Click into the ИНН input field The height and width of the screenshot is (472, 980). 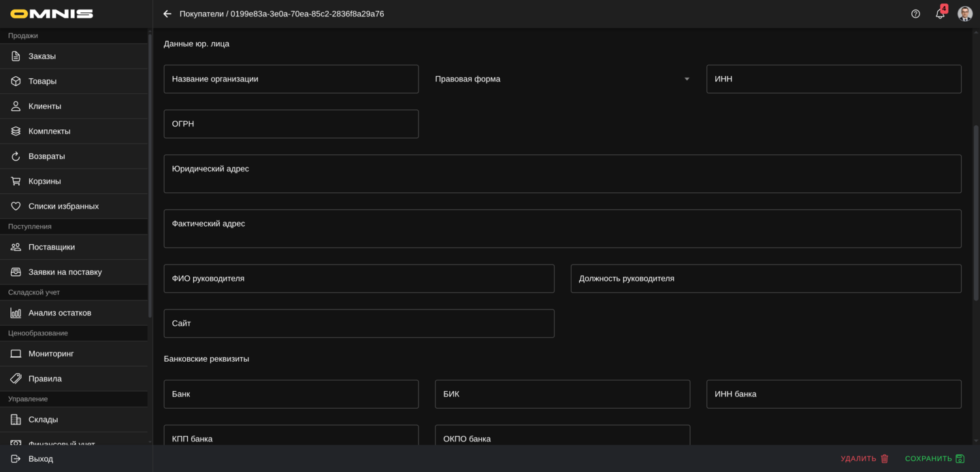coord(833,79)
